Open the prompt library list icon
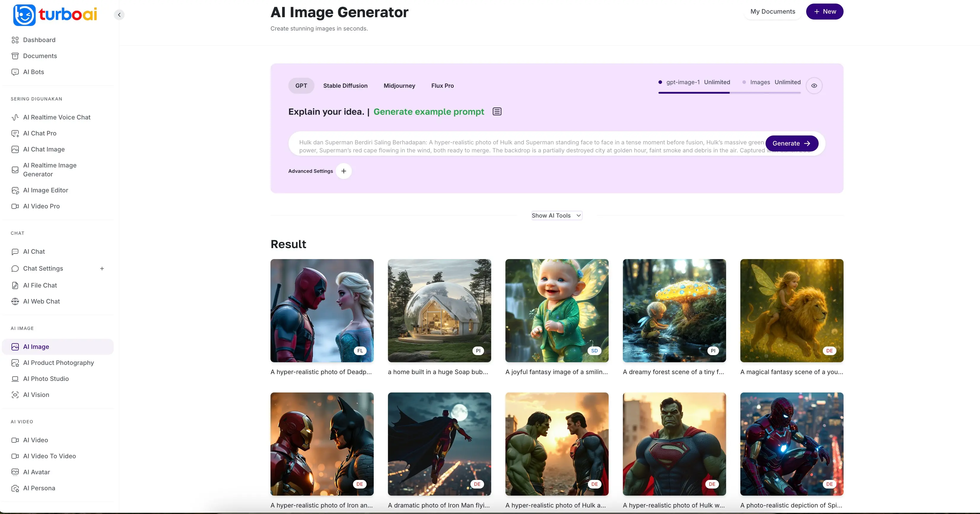This screenshot has height=514, width=980. coord(497,111)
